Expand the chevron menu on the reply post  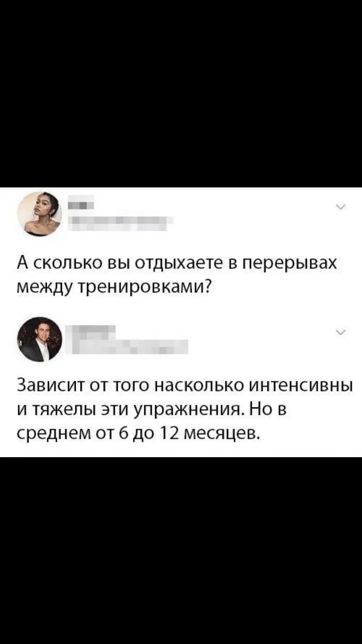[340, 332]
